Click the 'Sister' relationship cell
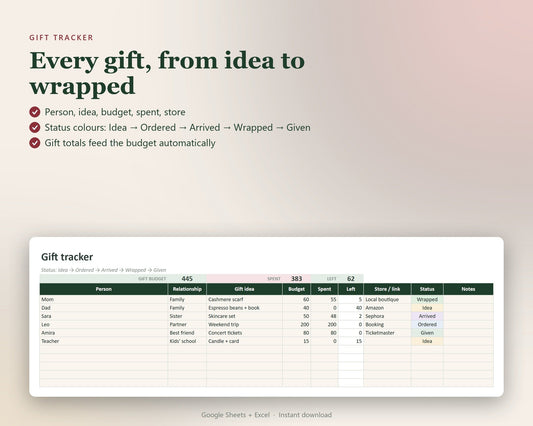 (x=187, y=316)
